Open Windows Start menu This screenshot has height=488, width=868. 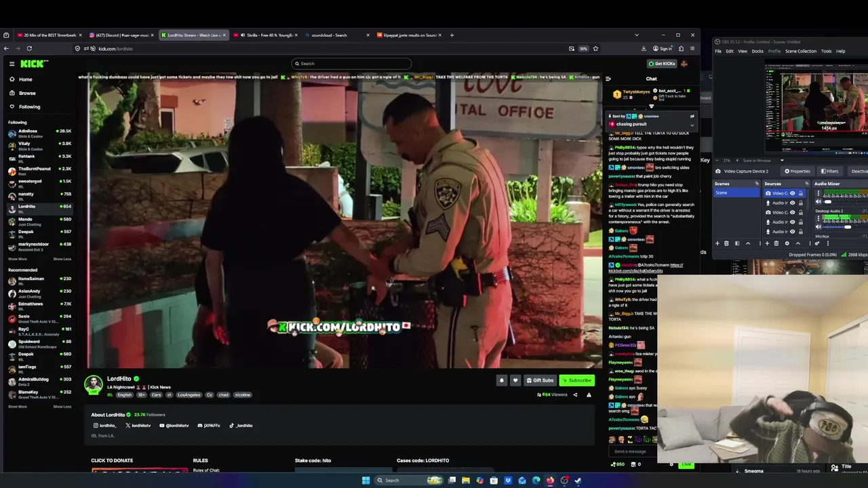(x=366, y=481)
